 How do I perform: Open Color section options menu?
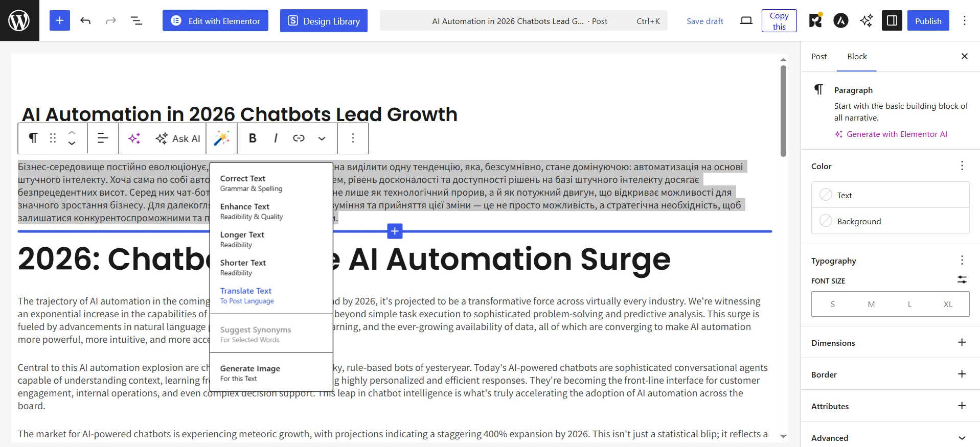(962, 166)
